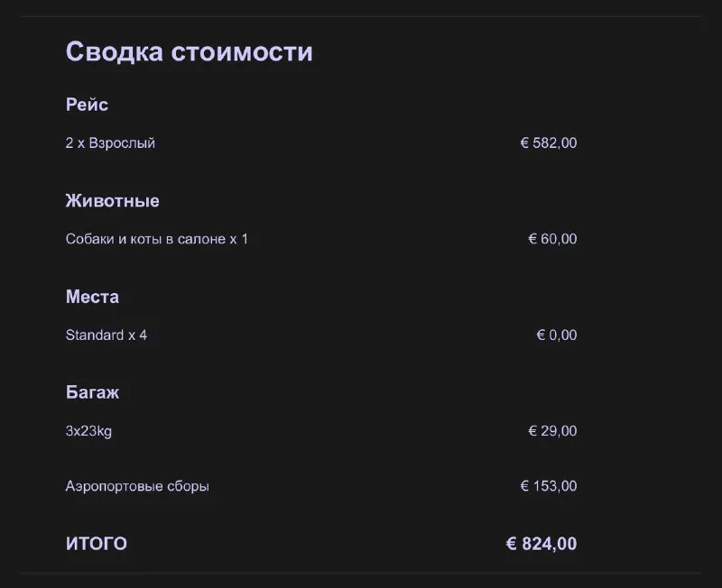This screenshot has height=588, width=722.
Task: Click the 2 x Взрослый line item
Action: [110, 143]
